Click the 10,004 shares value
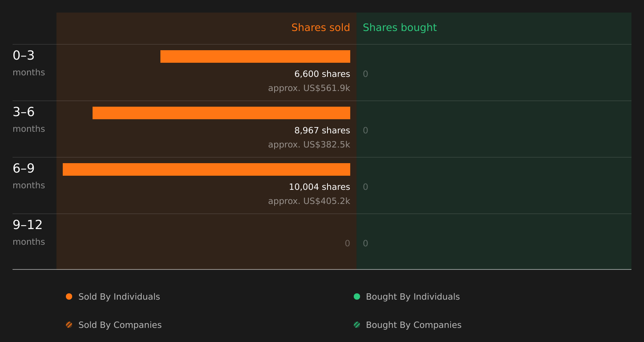Screen dimensions: 644x342 point(319,187)
